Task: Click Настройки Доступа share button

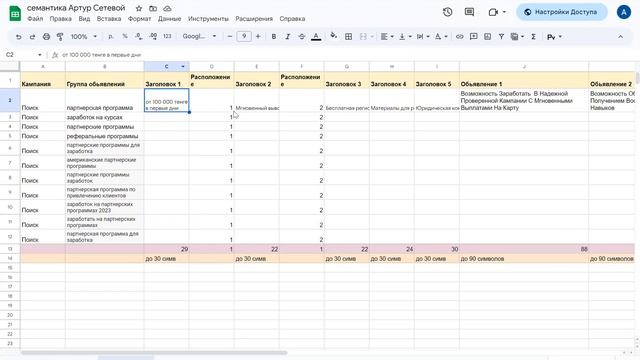Action: (x=562, y=12)
